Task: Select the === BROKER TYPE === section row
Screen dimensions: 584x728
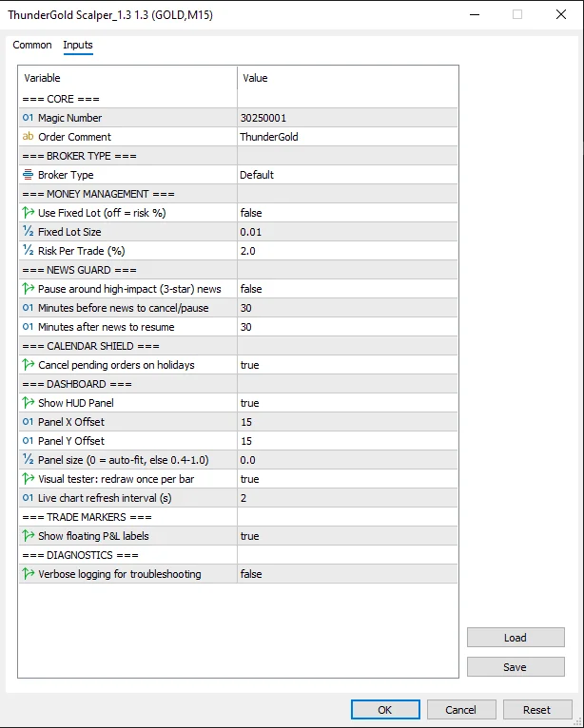Action: [238, 156]
